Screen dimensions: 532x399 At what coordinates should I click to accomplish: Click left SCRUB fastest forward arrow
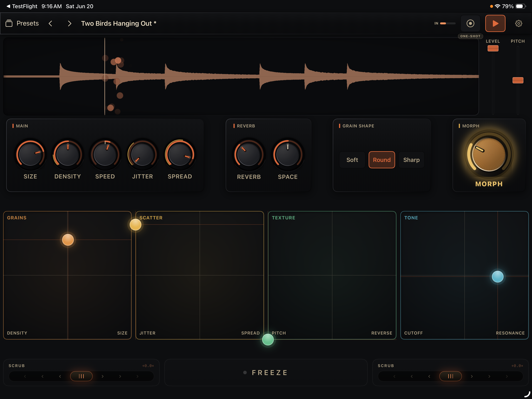137,376
